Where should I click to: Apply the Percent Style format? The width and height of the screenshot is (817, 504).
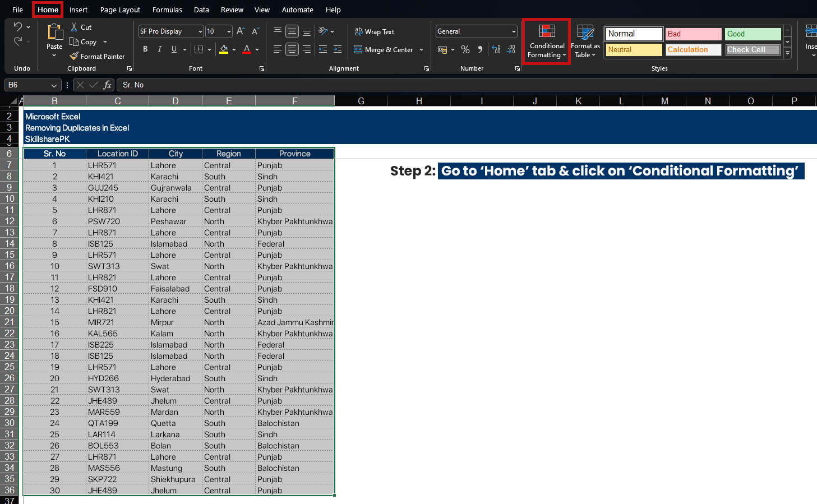pyautogui.click(x=465, y=49)
